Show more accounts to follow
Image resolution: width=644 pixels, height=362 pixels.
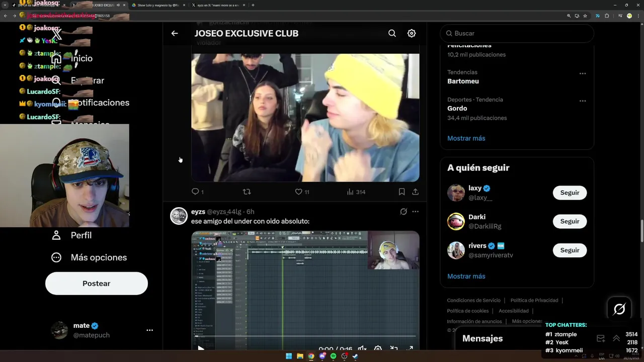click(x=466, y=276)
